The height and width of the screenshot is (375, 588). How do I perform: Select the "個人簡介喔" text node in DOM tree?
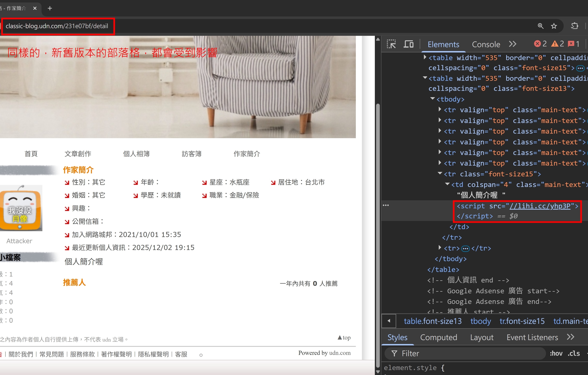481,195
